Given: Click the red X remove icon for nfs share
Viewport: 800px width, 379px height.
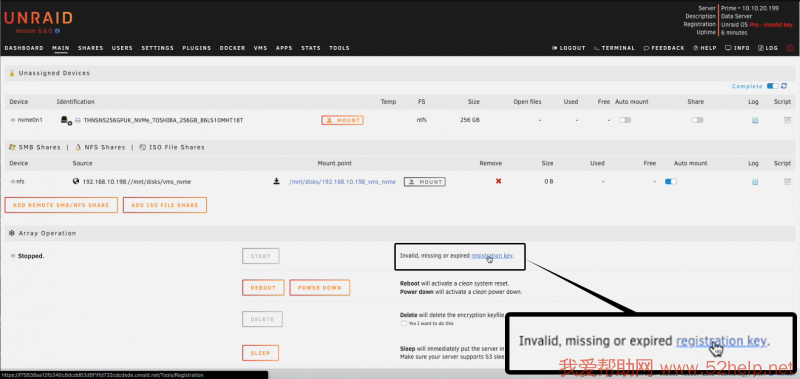Looking at the screenshot, I should 498,181.
